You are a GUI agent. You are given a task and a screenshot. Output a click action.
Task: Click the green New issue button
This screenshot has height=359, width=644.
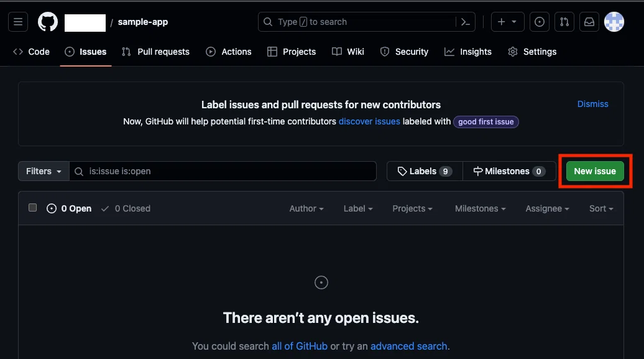[595, 171]
